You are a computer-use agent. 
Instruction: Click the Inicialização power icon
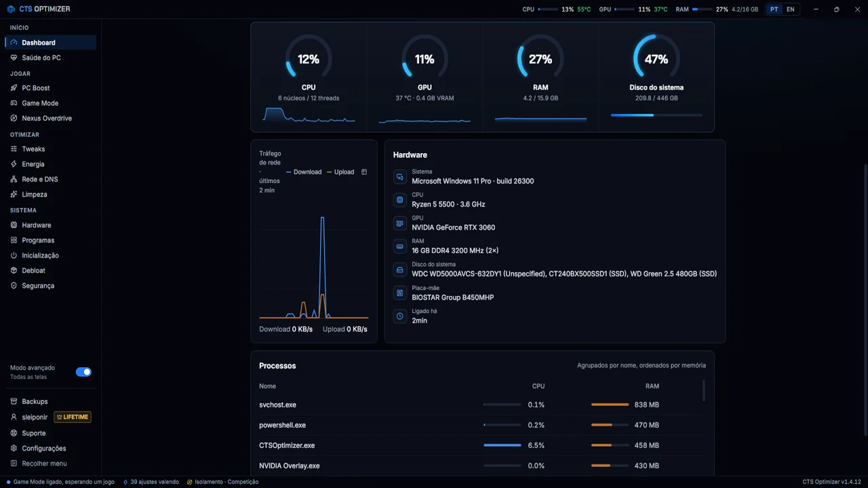point(14,256)
